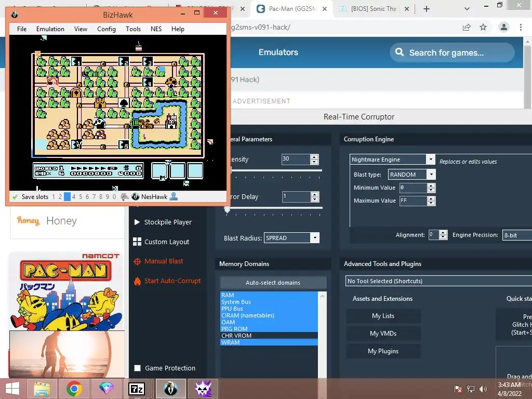Image resolution: width=532 pixels, height=399 pixels.
Task: Switch to the Pac-Man browser tab
Action: pos(292,9)
